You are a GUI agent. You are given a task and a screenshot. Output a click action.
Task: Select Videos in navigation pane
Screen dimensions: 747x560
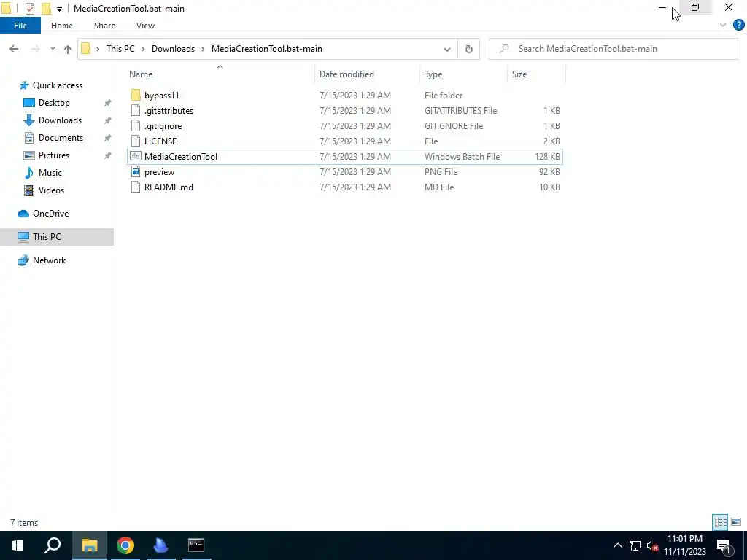click(51, 190)
